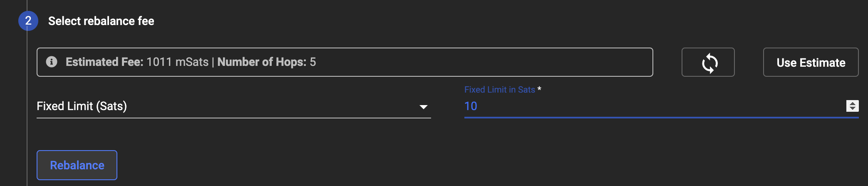
Task: Click the "Number of Hops:" bold label
Action: tap(262, 62)
